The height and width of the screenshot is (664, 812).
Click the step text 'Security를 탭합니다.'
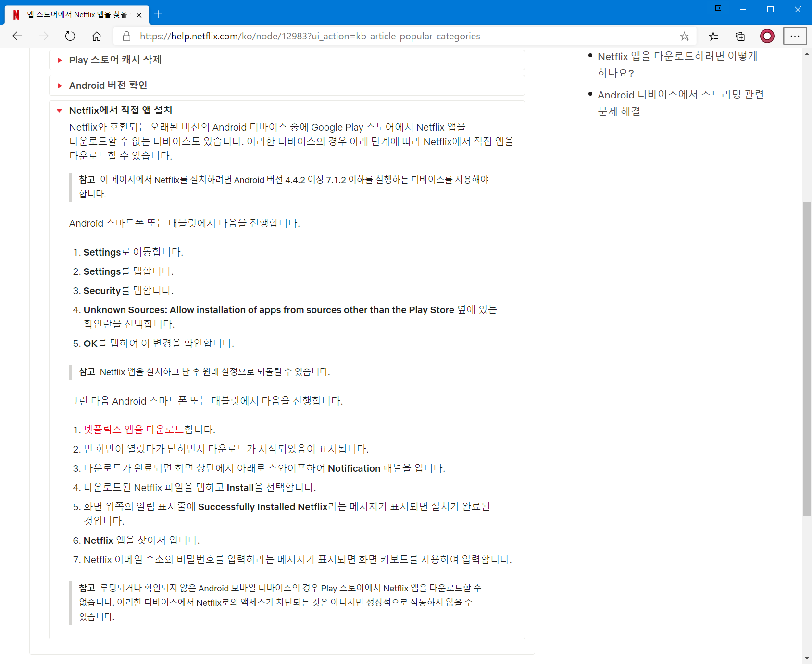128,291
